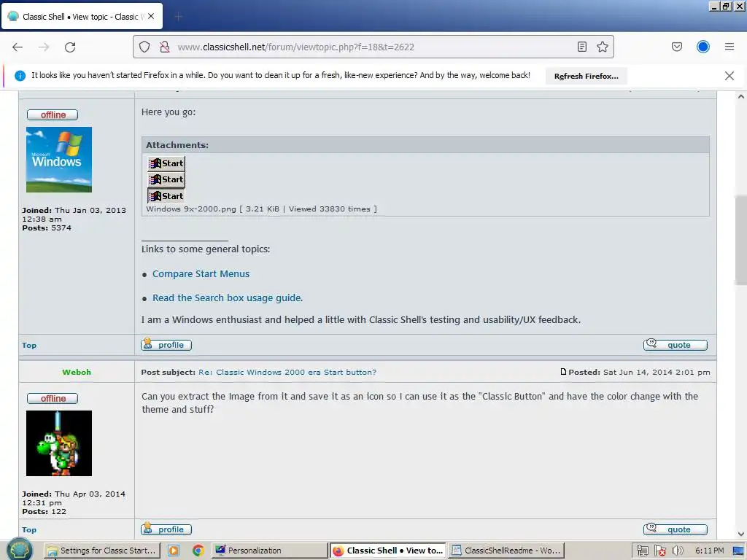Reload the current forum page

70,47
